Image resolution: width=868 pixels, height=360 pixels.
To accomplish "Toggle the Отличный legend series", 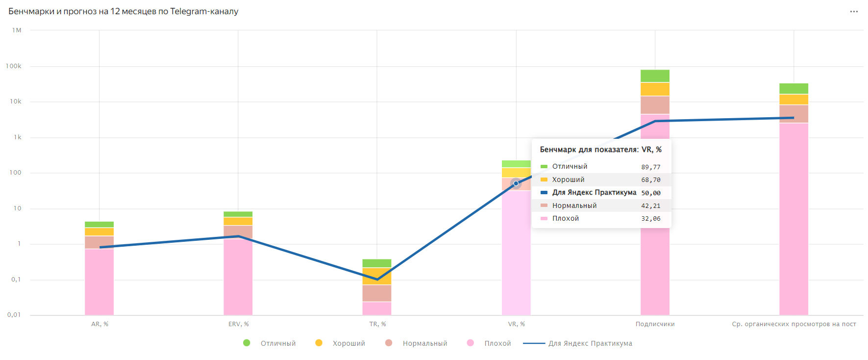I will [x=277, y=343].
